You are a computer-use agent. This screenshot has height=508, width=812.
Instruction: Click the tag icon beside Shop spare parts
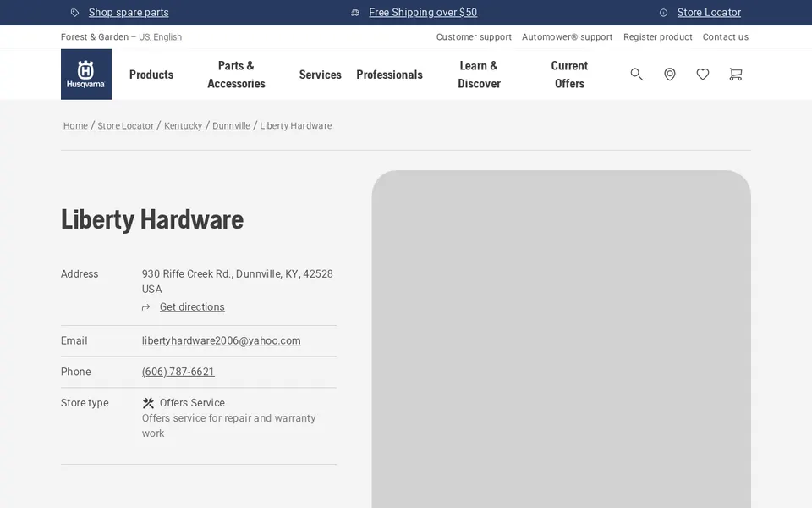(74, 13)
